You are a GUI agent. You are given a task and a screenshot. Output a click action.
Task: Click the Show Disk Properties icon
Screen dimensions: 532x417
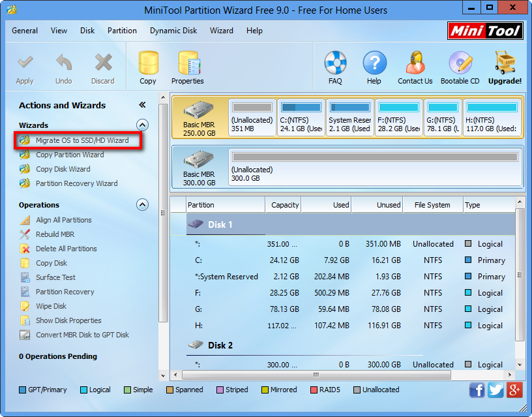(x=25, y=320)
